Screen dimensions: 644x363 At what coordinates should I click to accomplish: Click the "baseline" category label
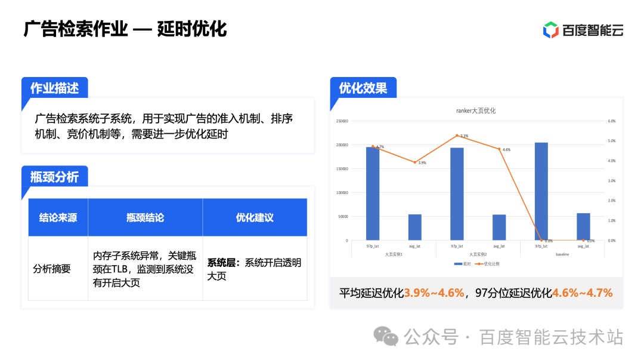tap(562, 254)
